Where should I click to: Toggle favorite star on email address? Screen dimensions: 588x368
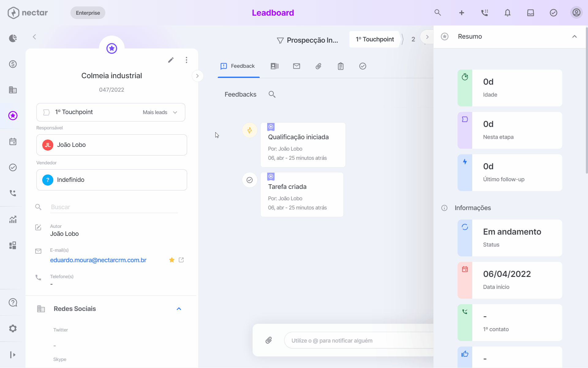pos(172,260)
